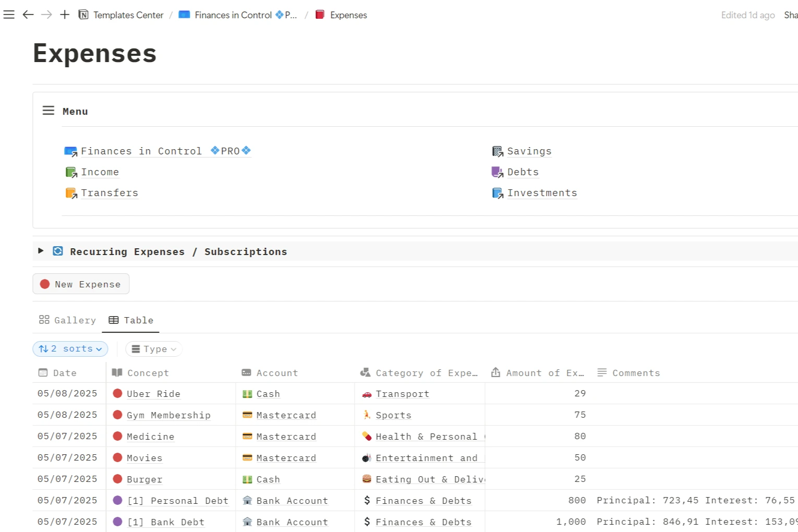
Task: Click the Income page icon
Action: click(x=71, y=172)
